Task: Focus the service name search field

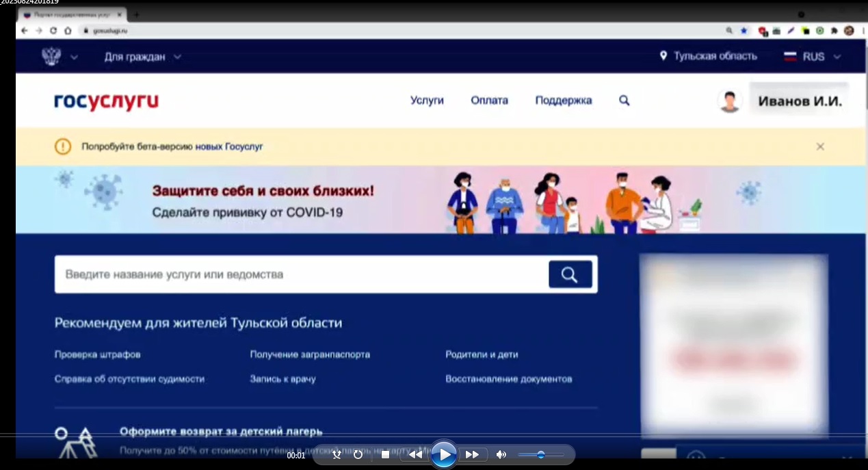Action: (x=302, y=274)
